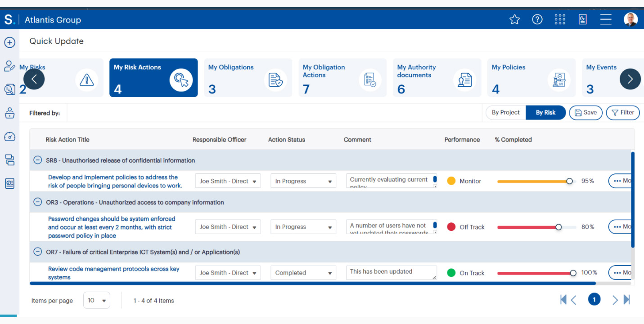Open Responsible Officer dropdown for personal devices action

click(x=228, y=181)
